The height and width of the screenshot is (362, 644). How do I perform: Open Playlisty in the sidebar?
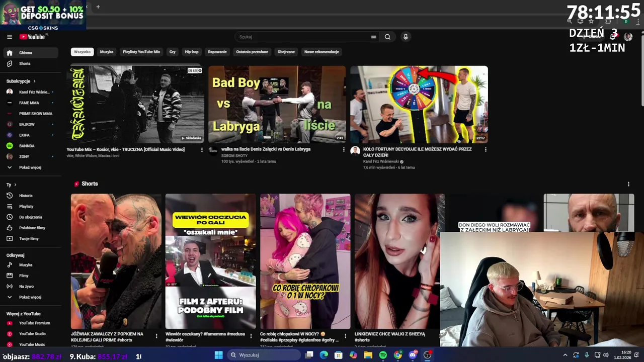point(31,206)
